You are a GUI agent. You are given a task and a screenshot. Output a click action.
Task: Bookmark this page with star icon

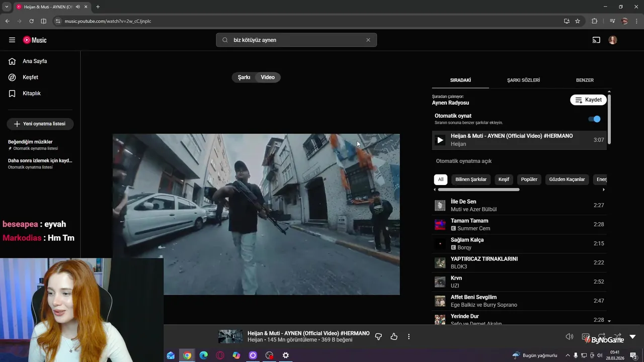578,21
